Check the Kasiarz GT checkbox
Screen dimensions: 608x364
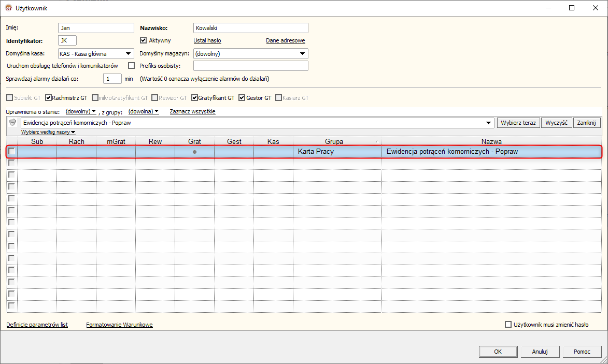pos(278,97)
